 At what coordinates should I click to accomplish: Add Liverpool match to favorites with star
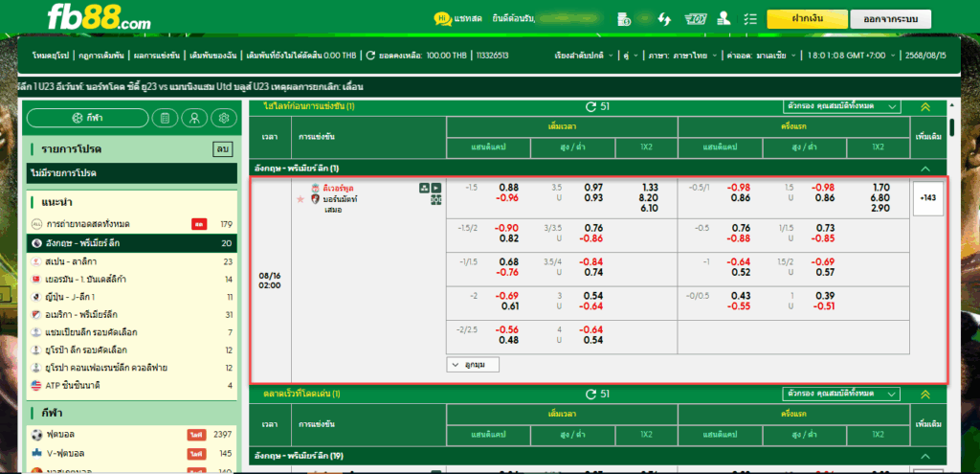point(301,199)
